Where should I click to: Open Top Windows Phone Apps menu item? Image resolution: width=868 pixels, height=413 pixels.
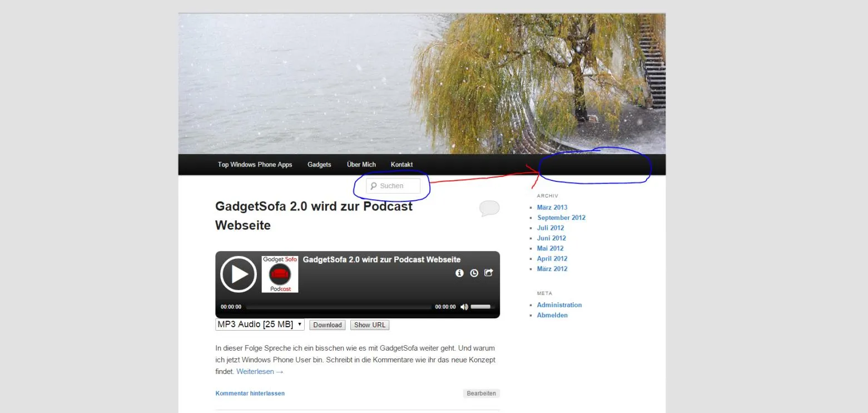coord(255,165)
